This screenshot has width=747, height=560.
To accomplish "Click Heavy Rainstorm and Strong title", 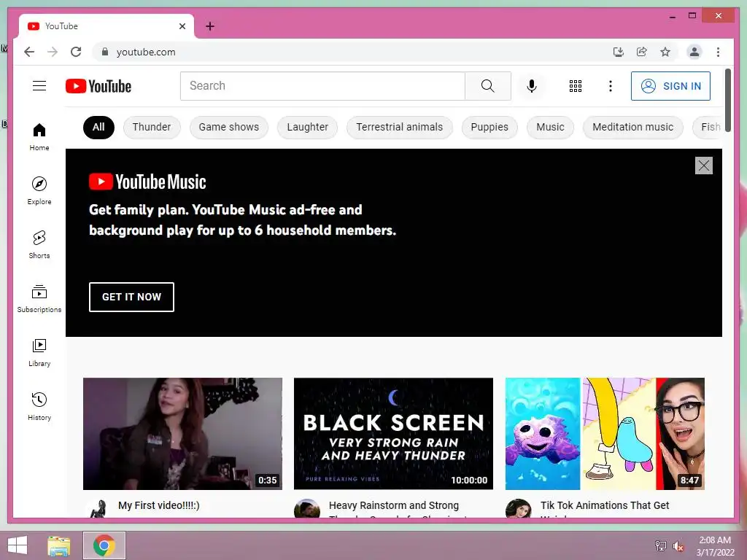I will point(394,505).
